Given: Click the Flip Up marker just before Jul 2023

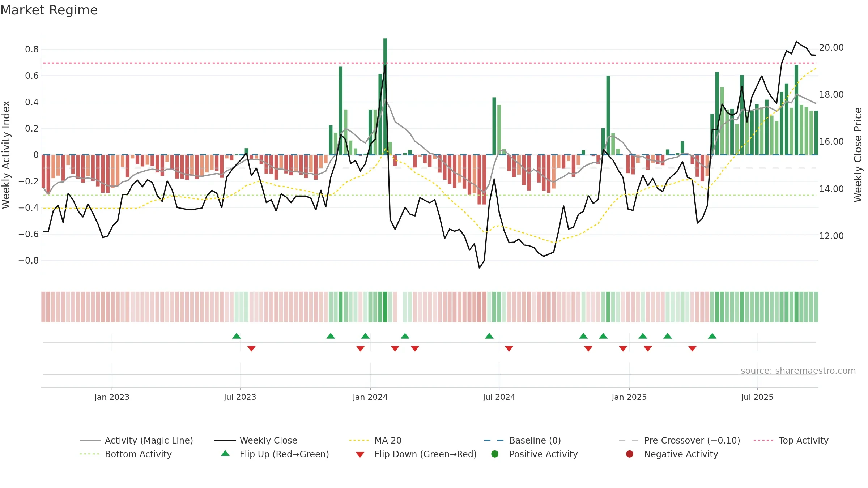Looking at the screenshot, I should click(237, 336).
